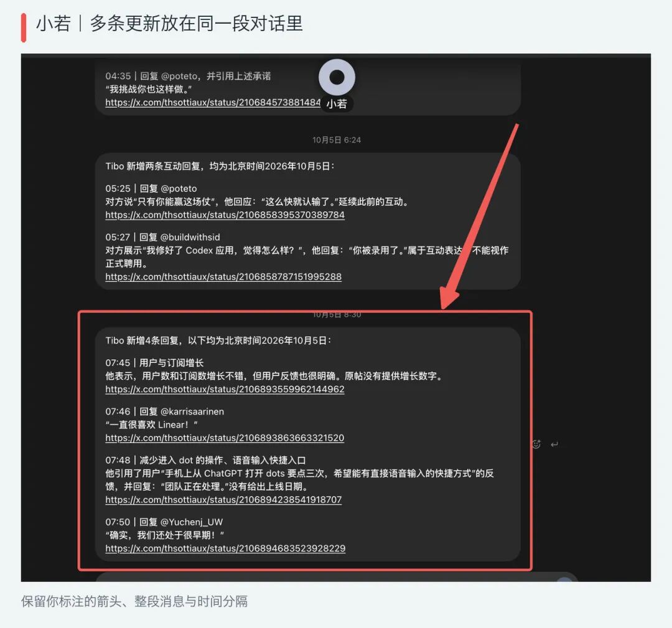
Task: Click the quote “我挑战你也这样做。”
Action: point(149,89)
